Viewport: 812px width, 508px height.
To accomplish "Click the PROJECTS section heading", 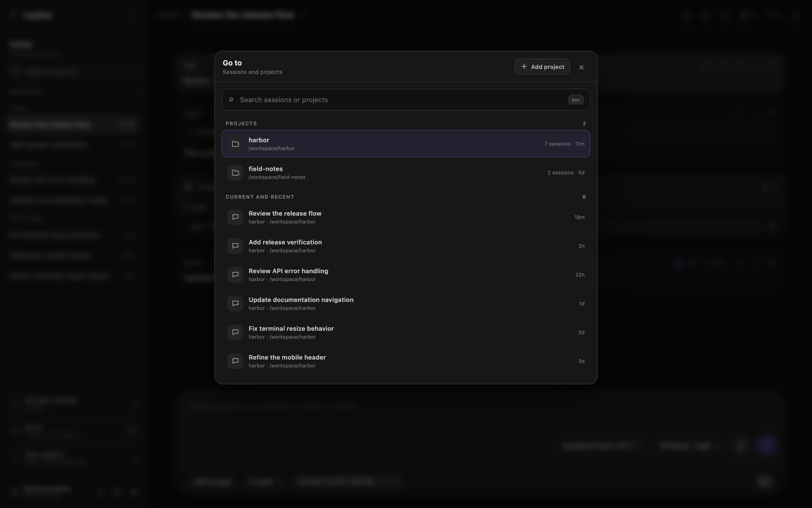I will [241, 124].
